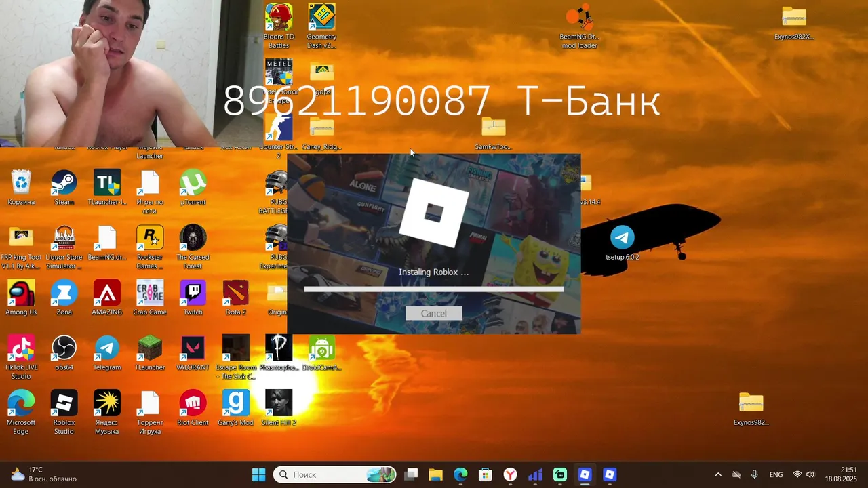Launch Riot Client shortcut
The image size is (868, 488).
pyautogui.click(x=193, y=408)
